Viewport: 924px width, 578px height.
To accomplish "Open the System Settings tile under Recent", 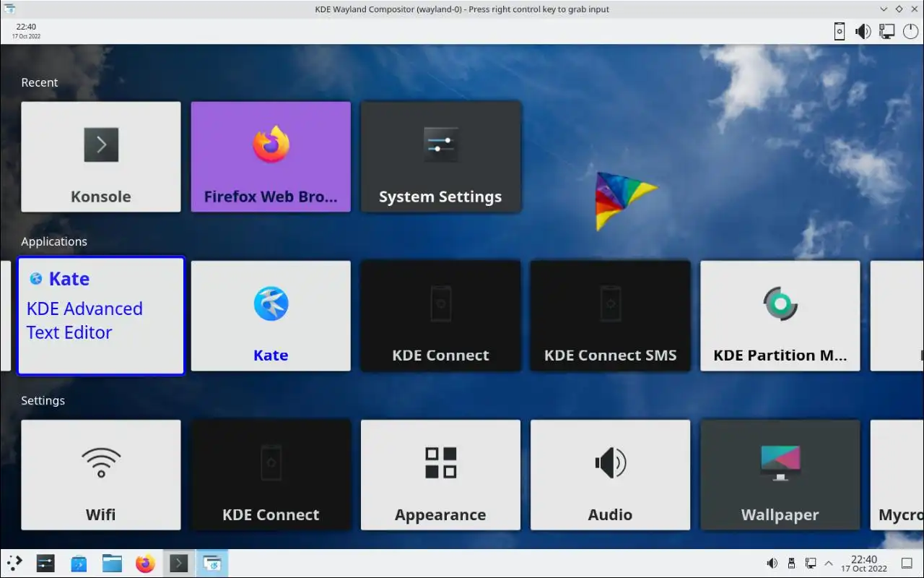I will (x=440, y=157).
